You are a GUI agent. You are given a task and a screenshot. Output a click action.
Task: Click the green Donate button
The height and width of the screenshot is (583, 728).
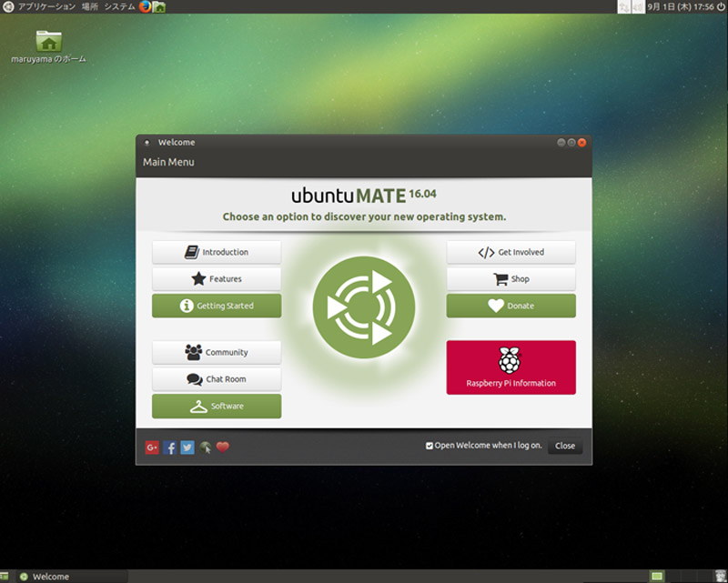[511, 306]
